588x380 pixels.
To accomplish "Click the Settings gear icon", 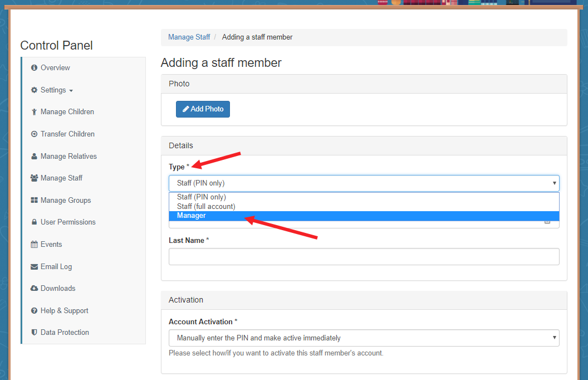I will click(34, 90).
